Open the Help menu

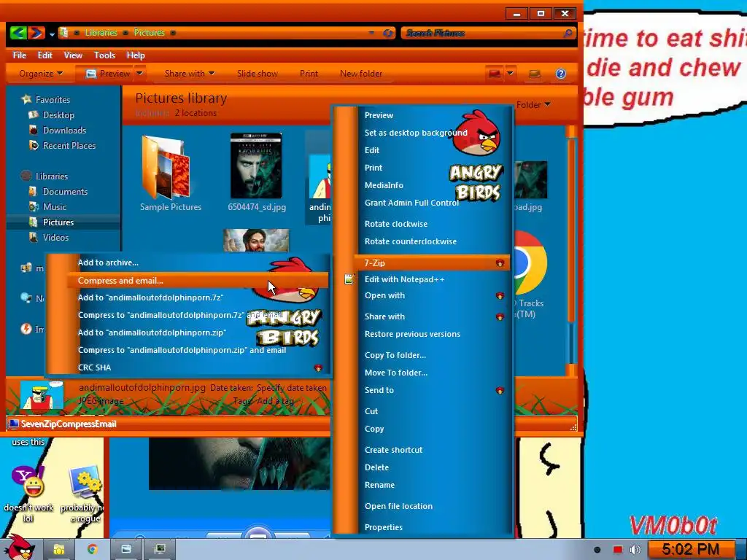click(136, 55)
